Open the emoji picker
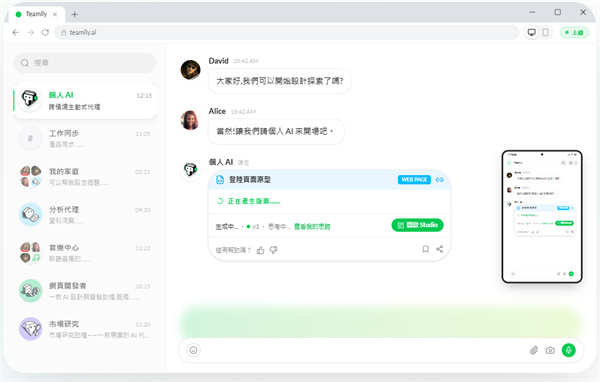This screenshot has height=382, width=600. (193, 350)
